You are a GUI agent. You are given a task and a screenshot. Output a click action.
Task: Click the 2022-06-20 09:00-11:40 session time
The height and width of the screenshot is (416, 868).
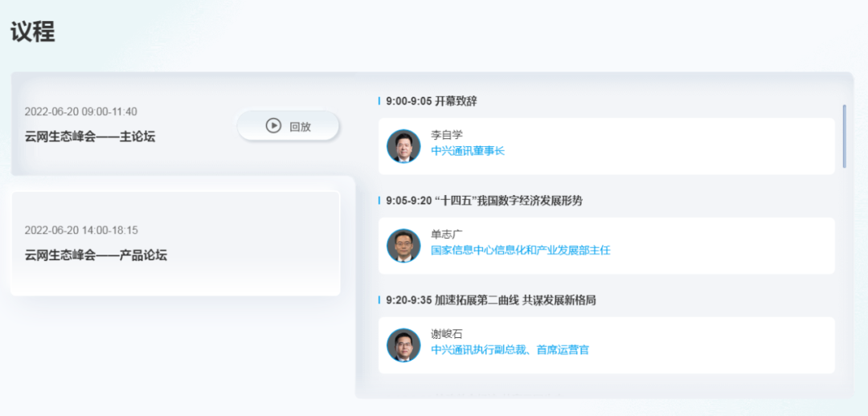tap(81, 112)
